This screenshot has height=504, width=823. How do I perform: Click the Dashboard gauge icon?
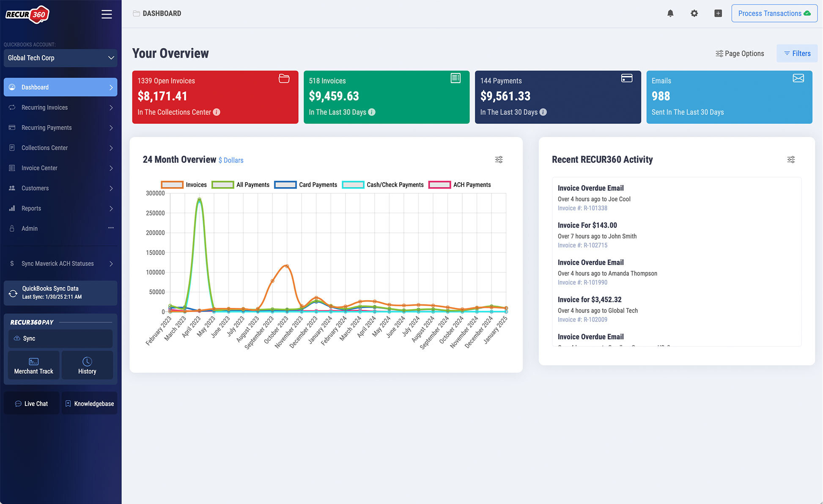tap(12, 87)
